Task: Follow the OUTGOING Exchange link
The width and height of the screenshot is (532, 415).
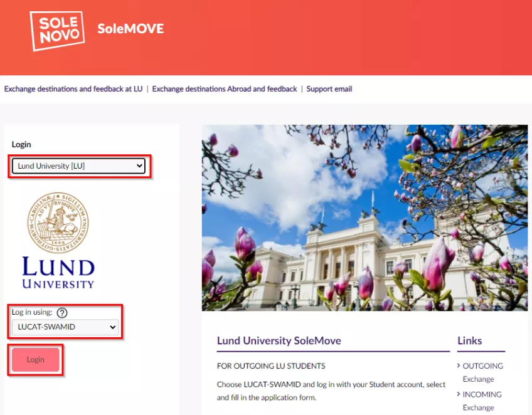Action: tap(483, 372)
